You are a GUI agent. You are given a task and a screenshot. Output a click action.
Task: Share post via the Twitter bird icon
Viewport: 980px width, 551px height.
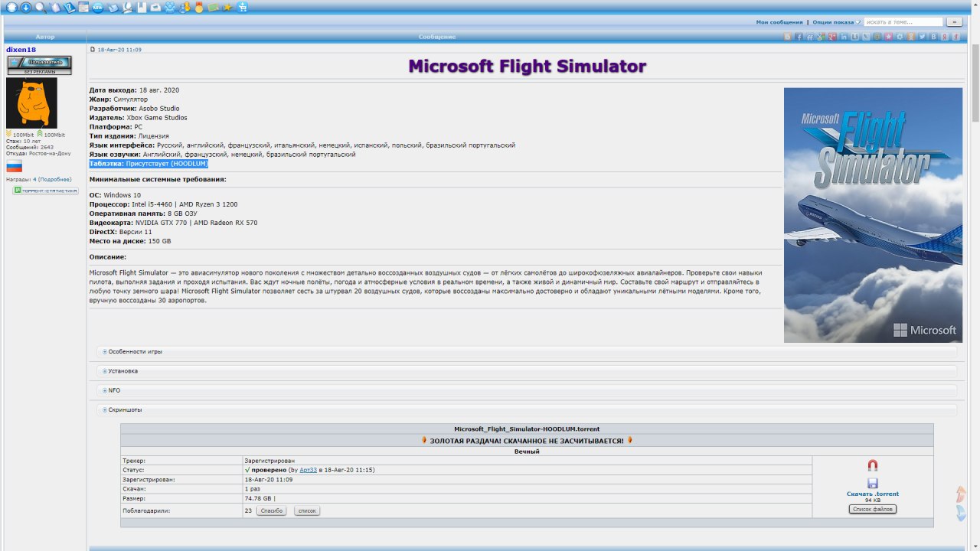923,37
